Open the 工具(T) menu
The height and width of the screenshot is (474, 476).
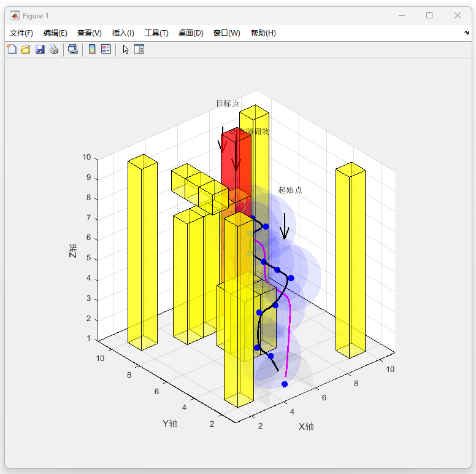pos(156,33)
